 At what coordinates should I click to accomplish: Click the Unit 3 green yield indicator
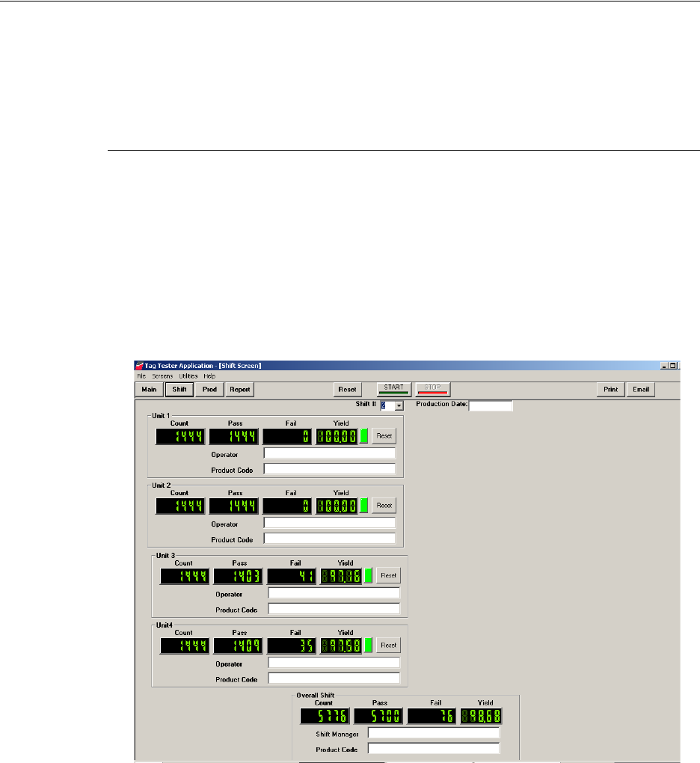click(x=368, y=576)
